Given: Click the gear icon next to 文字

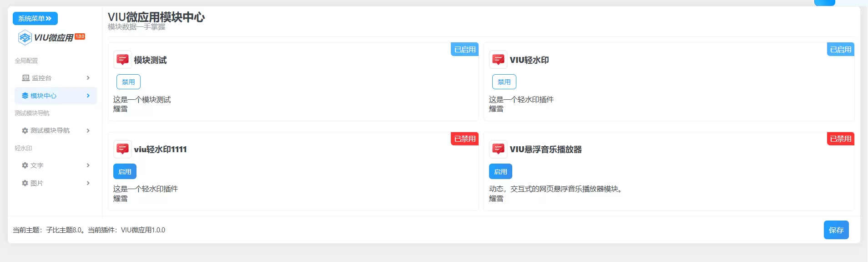Looking at the screenshot, I should (x=25, y=165).
